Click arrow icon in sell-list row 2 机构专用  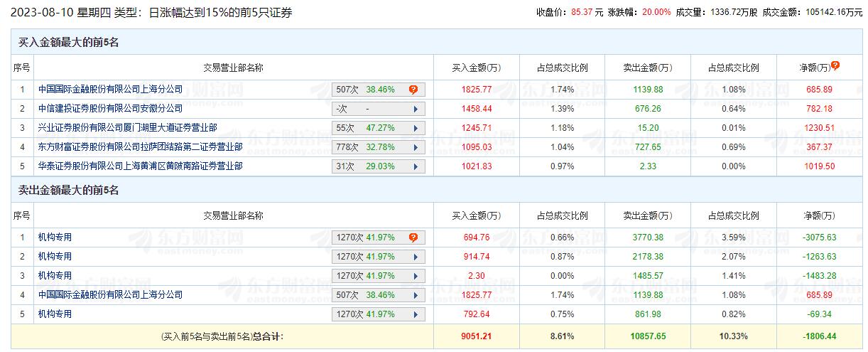pyautogui.click(x=413, y=257)
